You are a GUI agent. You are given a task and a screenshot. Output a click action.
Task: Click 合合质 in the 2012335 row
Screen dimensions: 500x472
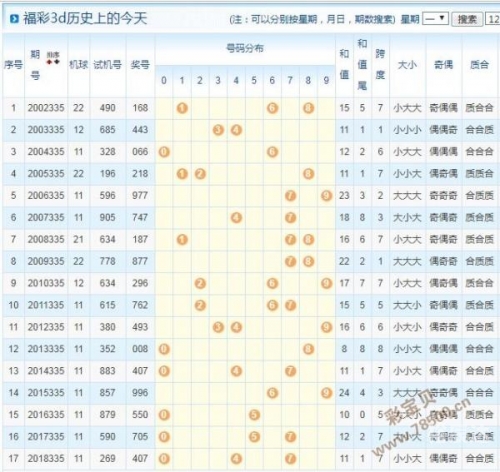point(479,327)
